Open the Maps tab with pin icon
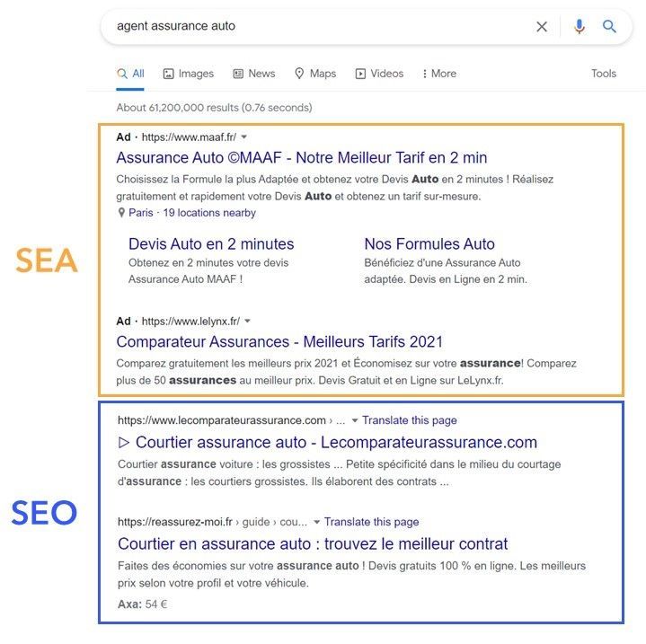The height and width of the screenshot is (644, 646). point(315,74)
